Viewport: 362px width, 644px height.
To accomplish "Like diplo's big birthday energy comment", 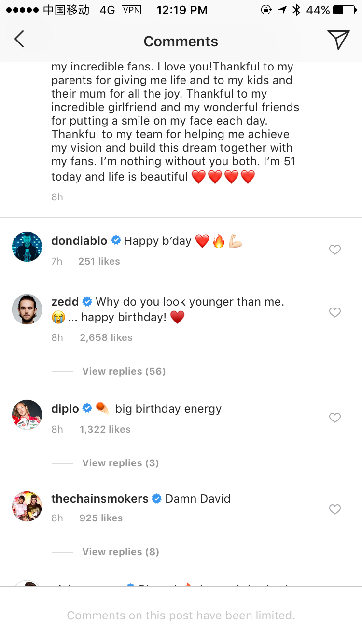I will pos(334,418).
